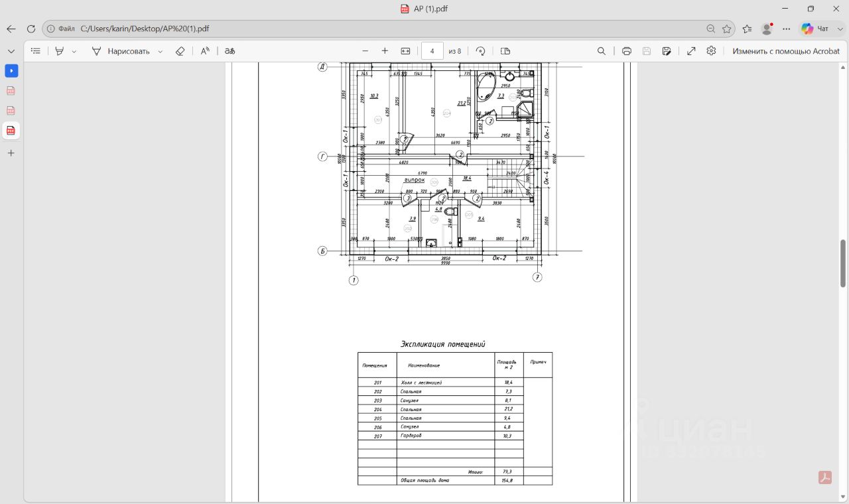This screenshot has height=504, width=849.
Task: Switch the page view layout
Action: point(505,51)
